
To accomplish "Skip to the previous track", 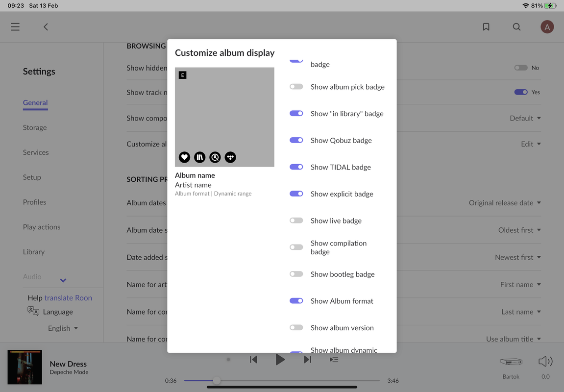I will (x=254, y=359).
